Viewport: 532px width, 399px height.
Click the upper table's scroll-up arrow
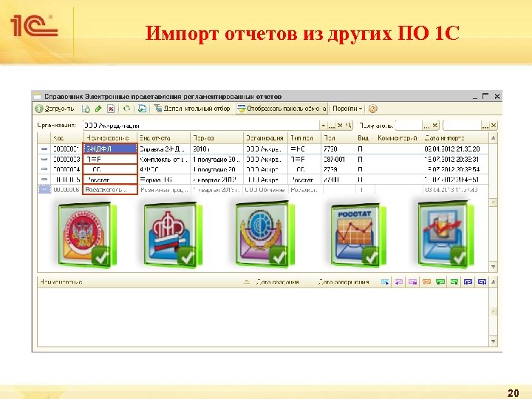(x=493, y=138)
